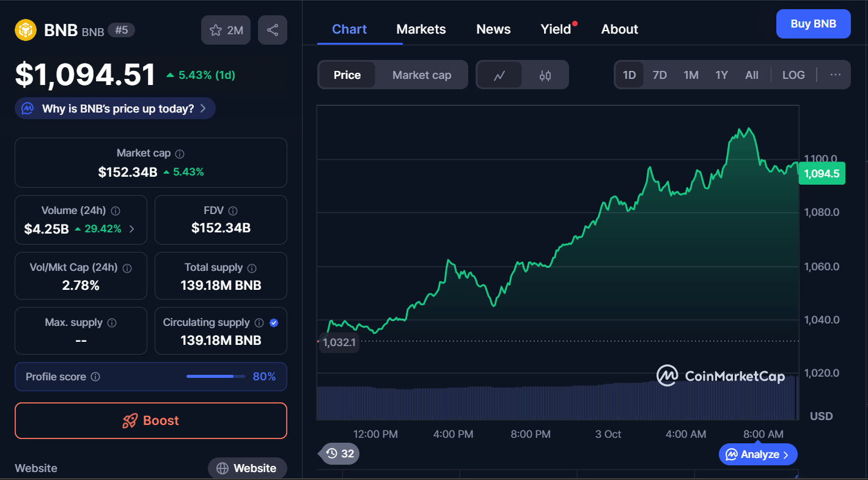Screen dimensions: 868x480
Task: Switch to candlestick chart icon
Action: (545, 75)
